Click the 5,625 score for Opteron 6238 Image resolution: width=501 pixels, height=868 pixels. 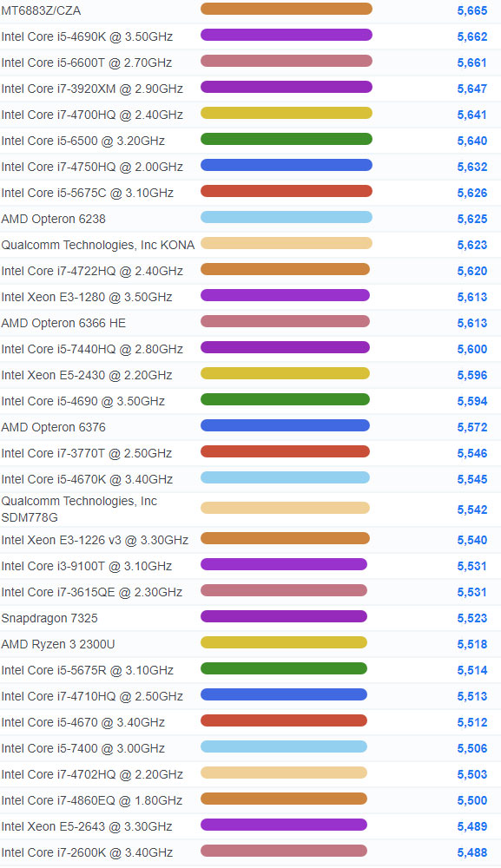(472, 219)
